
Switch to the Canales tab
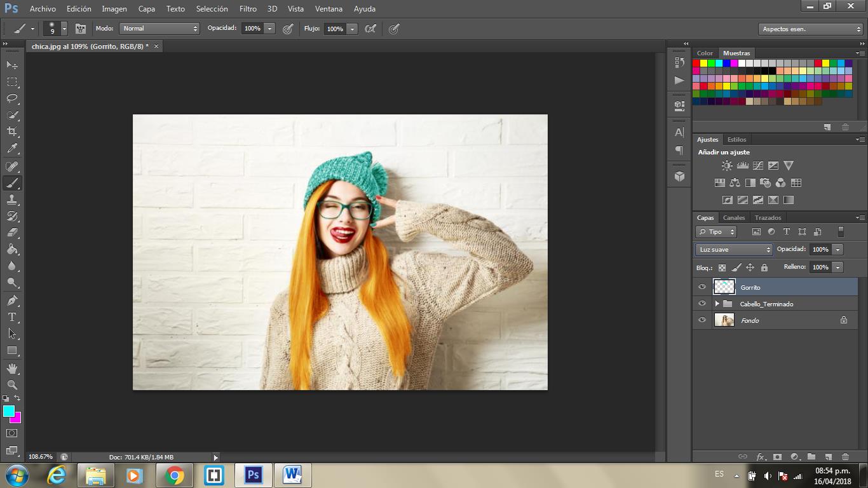[734, 218]
